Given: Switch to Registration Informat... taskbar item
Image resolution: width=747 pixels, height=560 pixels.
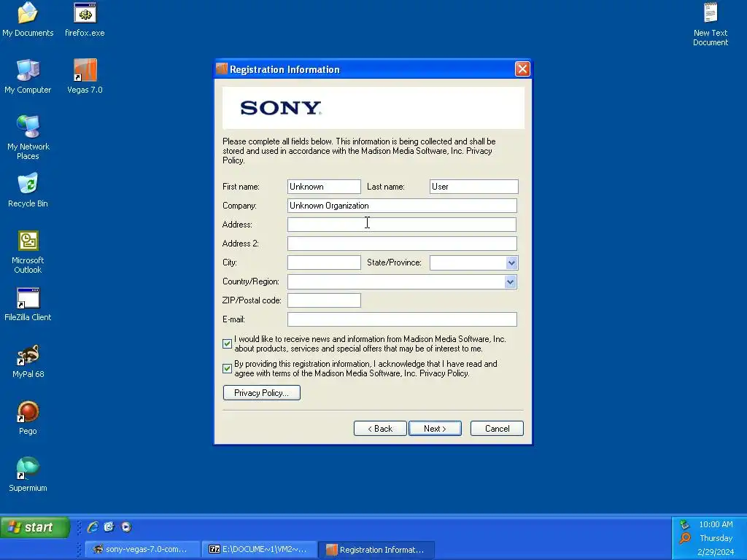Looking at the screenshot, I should tap(376, 549).
